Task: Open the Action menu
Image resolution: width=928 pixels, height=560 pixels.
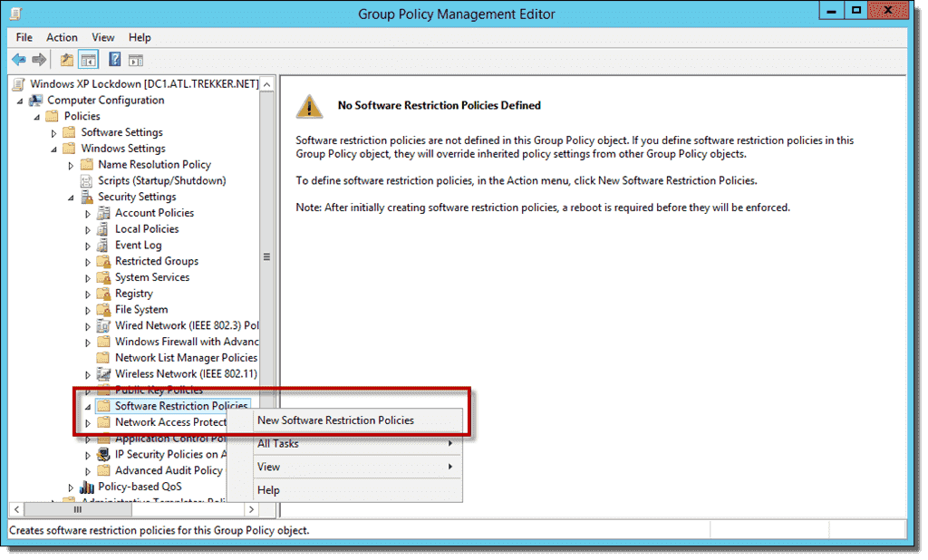Action: pos(62,37)
